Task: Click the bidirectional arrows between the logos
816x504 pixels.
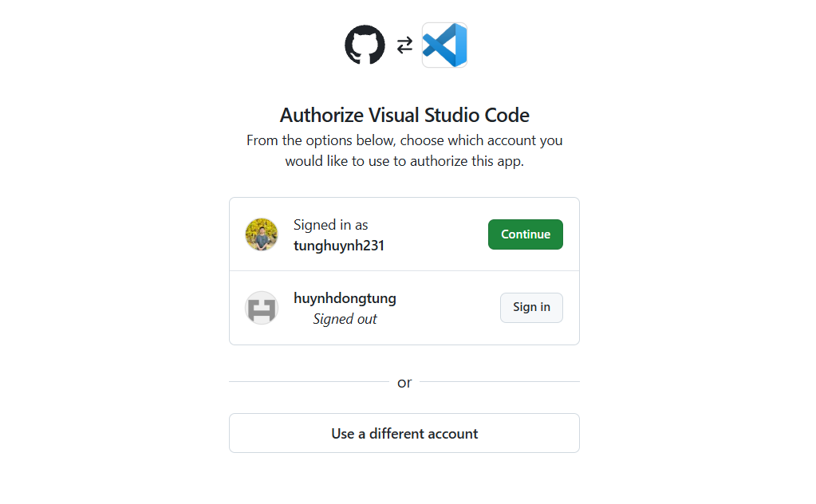Action: 404,45
